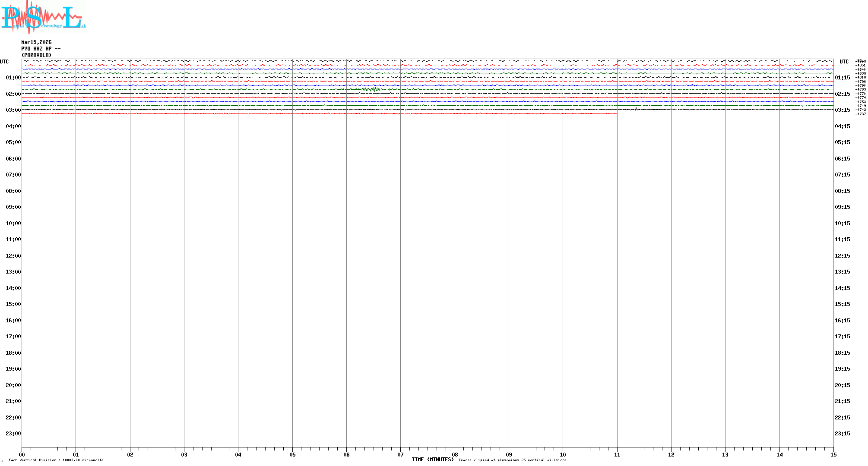Click the Each Vertical Division scale note
The width and height of the screenshot is (868, 466).
point(56,460)
